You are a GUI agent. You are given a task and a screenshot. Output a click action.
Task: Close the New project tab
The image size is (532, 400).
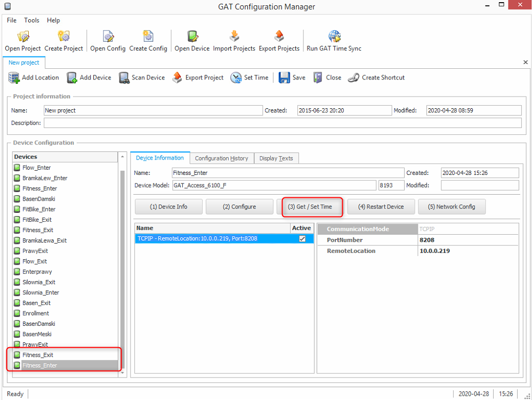526,62
